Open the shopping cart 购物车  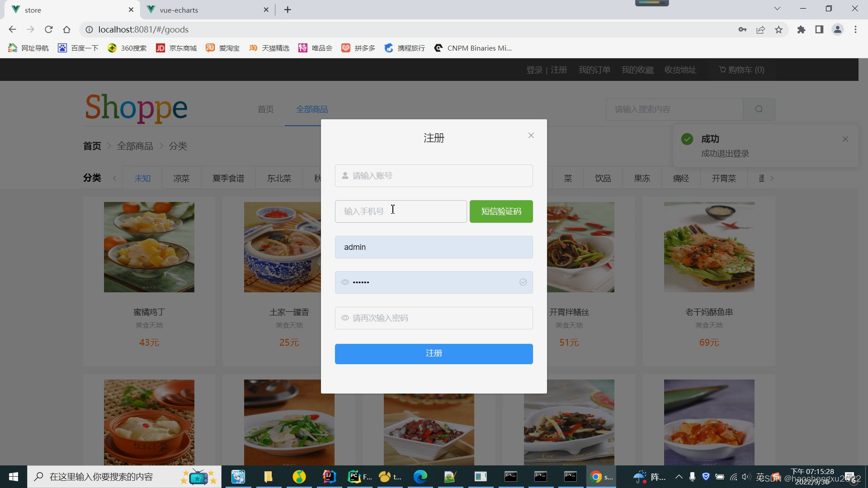[x=741, y=70]
